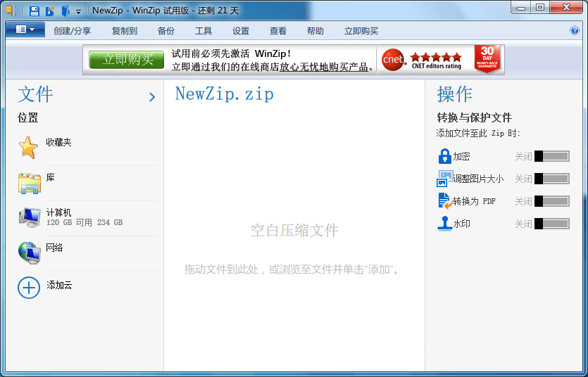Screen dimensions: 588x377
Task: Click the 30 day money-back guarantee badge
Action: point(487,60)
